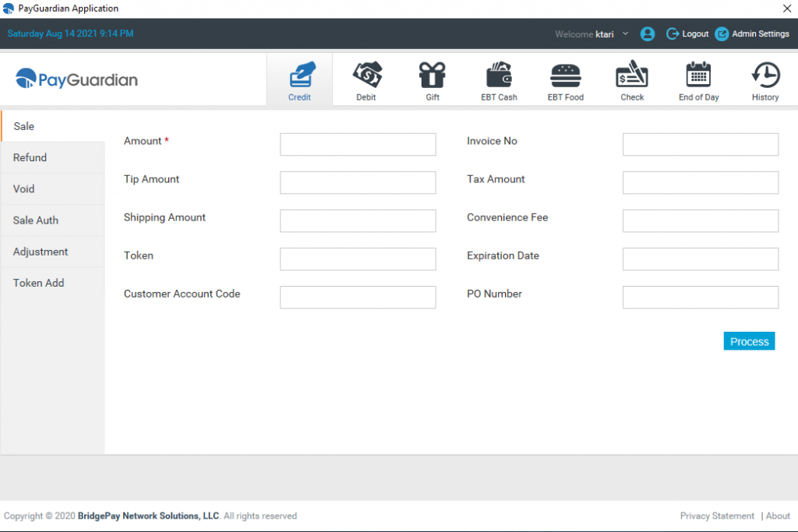View transaction History clock icon

(x=765, y=76)
